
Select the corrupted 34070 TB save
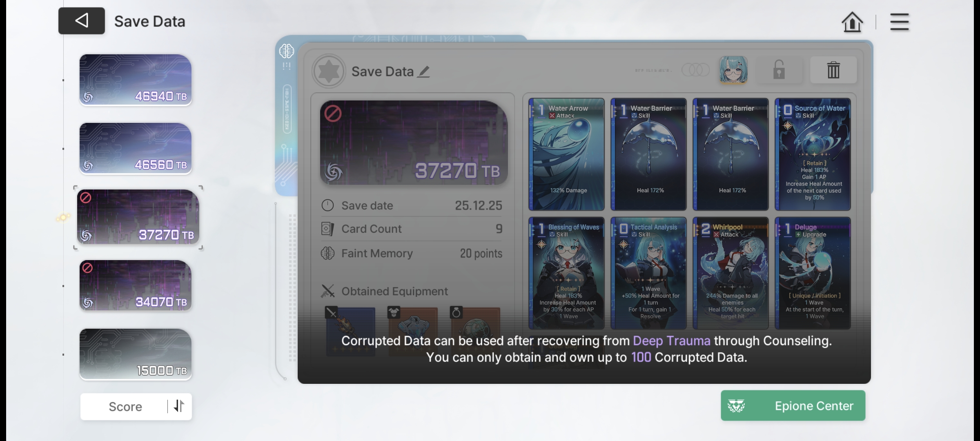click(136, 285)
